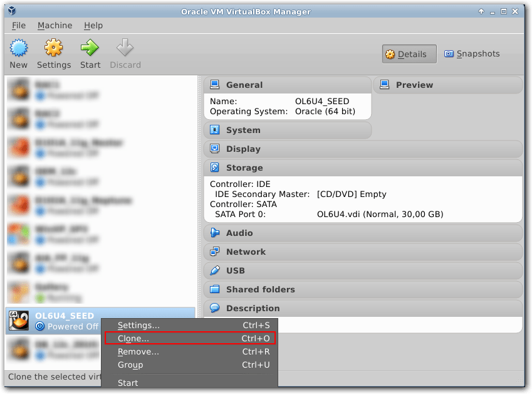The width and height of the screenshot is (532, 394).
Task: Select Clone from the context menu
Action: point(132,338)
